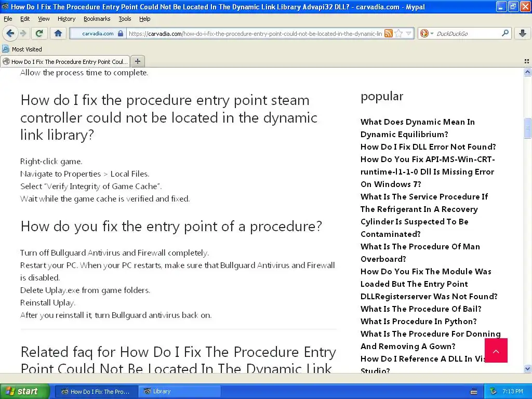Open the History menu
Viewport: 532px width, 399px height.
(x=66, y=19)
